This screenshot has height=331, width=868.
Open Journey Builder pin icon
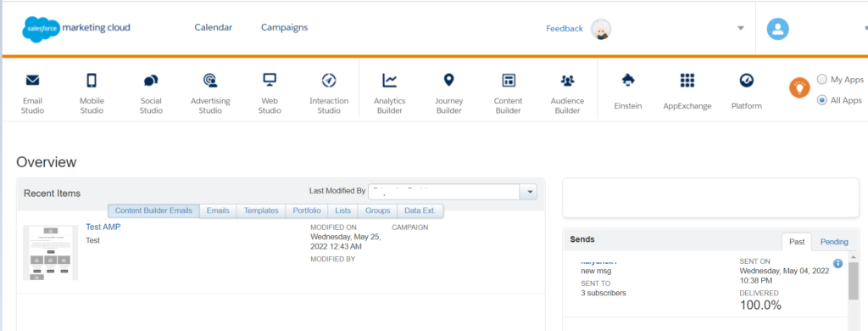pyautogui.click(x=449, y=81)
